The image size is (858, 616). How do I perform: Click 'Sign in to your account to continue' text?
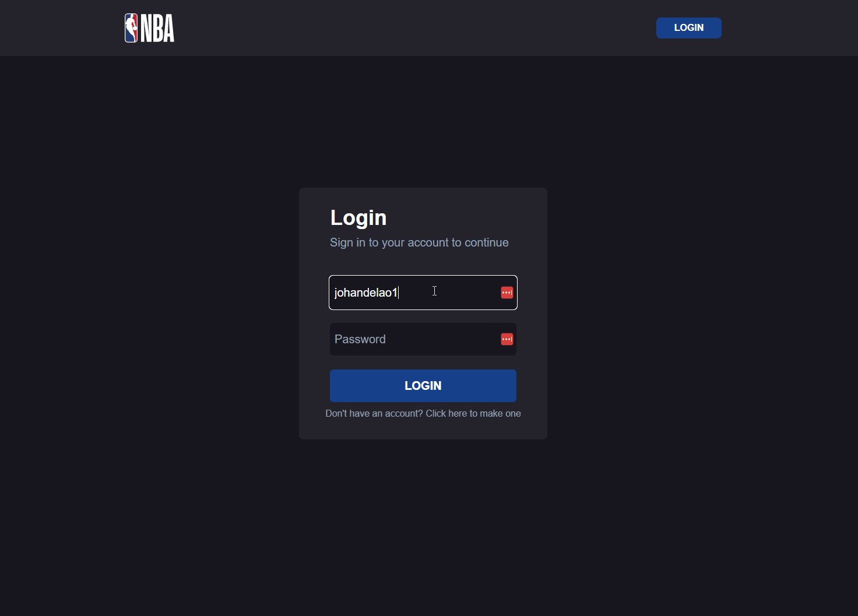coord(419,242)
